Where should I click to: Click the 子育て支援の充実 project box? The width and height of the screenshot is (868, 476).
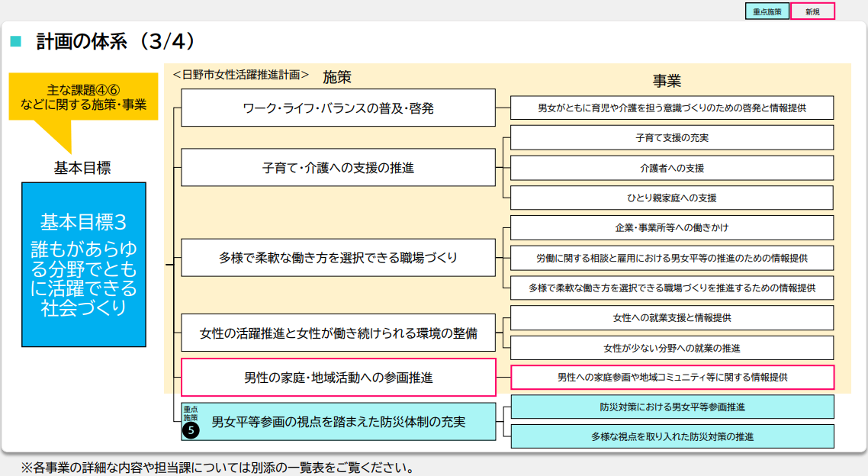point(672,138)
